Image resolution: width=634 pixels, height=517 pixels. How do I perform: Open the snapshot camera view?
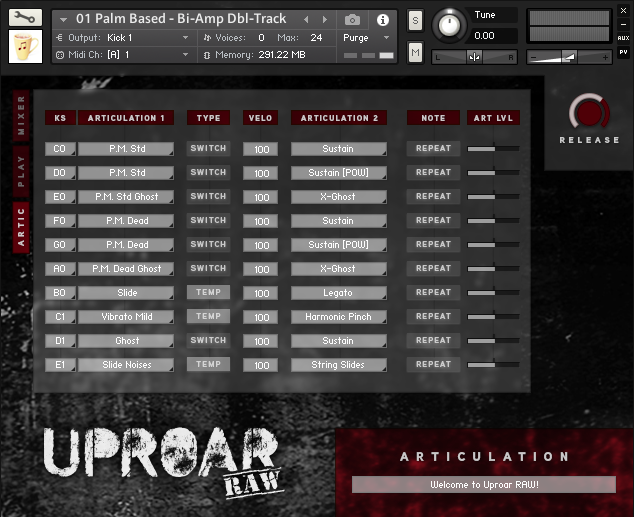[352, 19]
